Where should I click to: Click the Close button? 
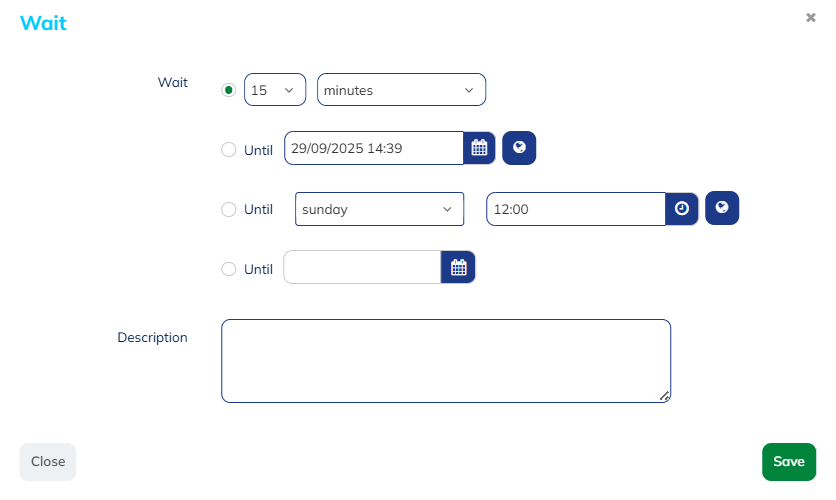48,462
